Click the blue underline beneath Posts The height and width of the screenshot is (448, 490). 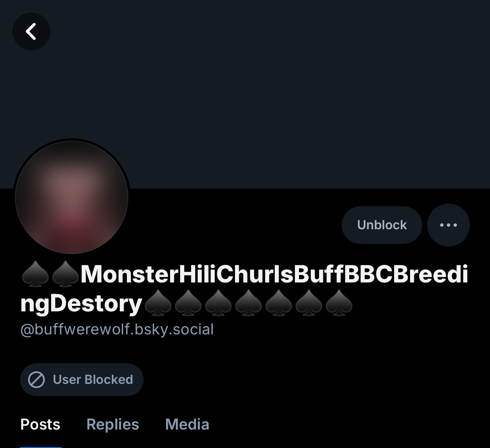(40, 446)
